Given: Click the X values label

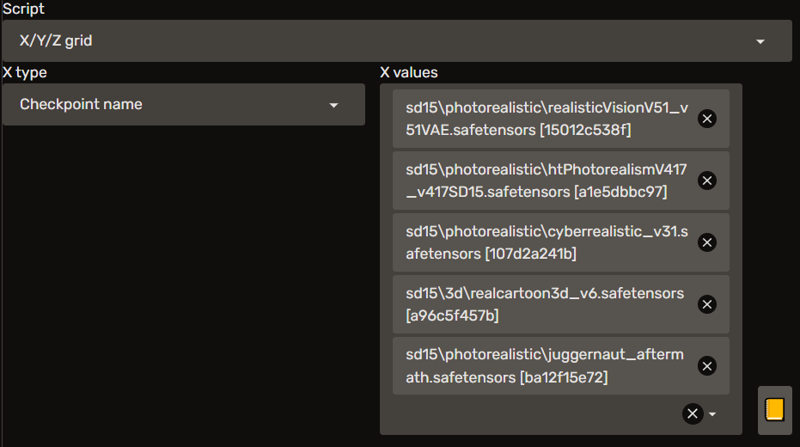Looking at the screenshot, I should pos(409,72).
